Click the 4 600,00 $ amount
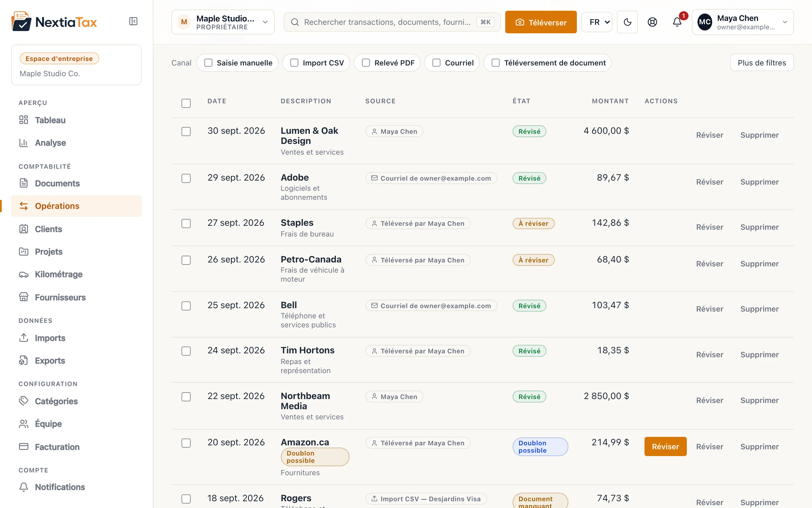This screenshot has height=508, width=812. [x=606, y=131]
